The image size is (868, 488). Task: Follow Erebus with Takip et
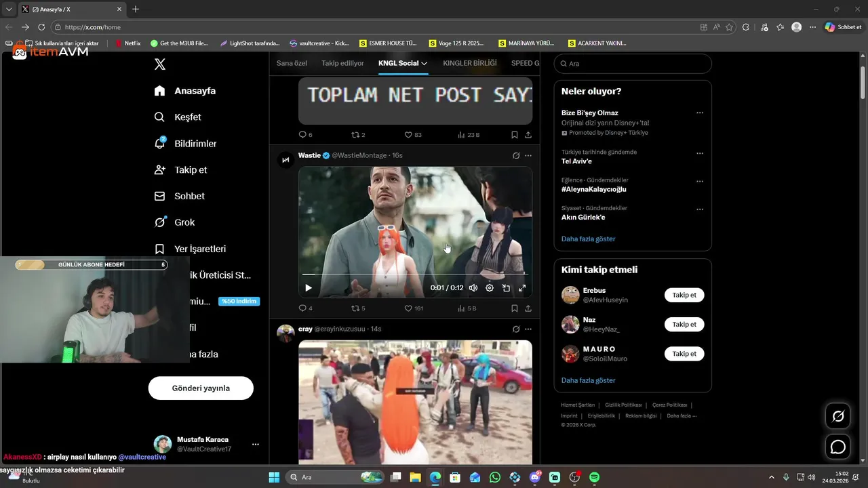[x=684, y=296]
